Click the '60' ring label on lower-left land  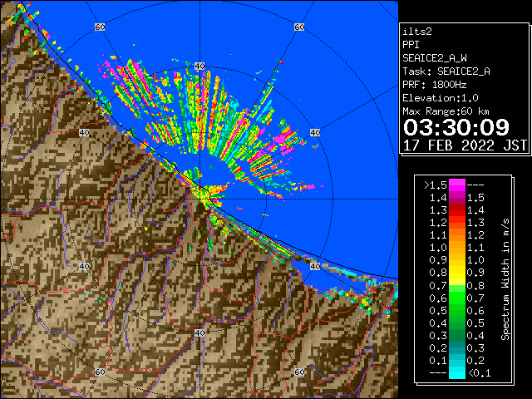pos(100,372)
